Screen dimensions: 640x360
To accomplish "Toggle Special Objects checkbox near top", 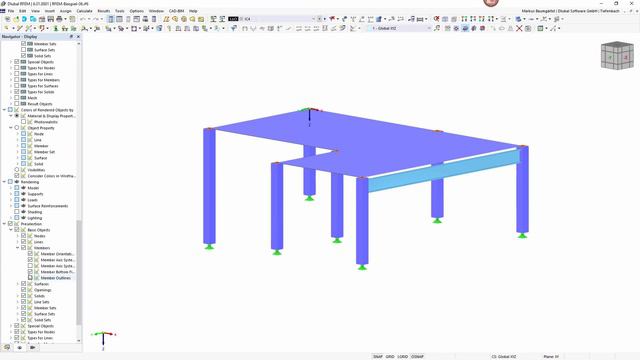I will pyautogui.click(x=17, y=62).
